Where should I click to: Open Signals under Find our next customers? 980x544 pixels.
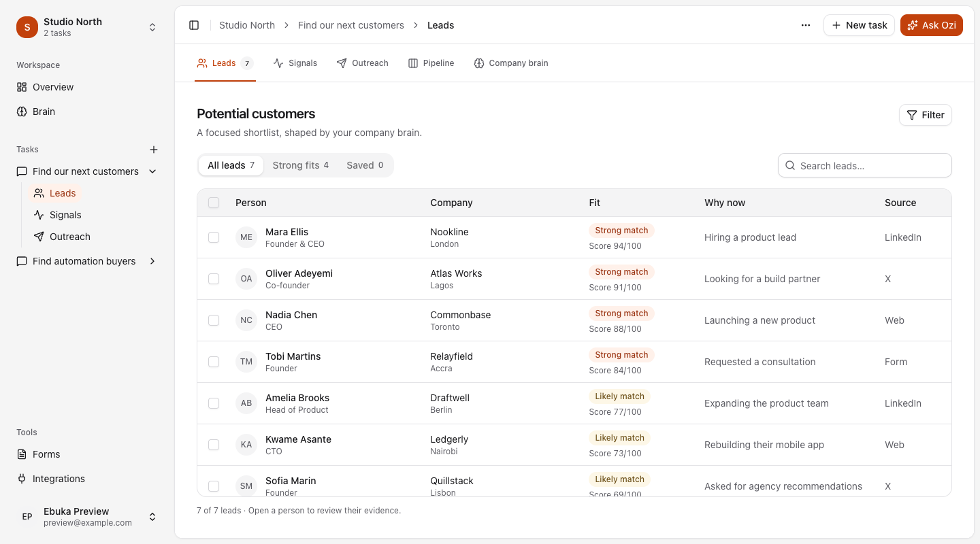tap(58, 215)
